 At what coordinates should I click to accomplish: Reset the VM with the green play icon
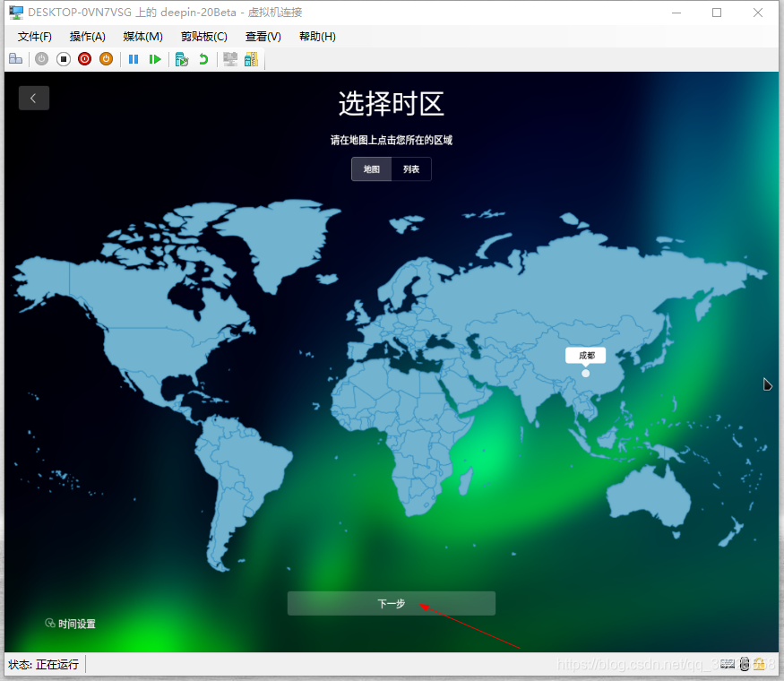(x=155, y=59)
